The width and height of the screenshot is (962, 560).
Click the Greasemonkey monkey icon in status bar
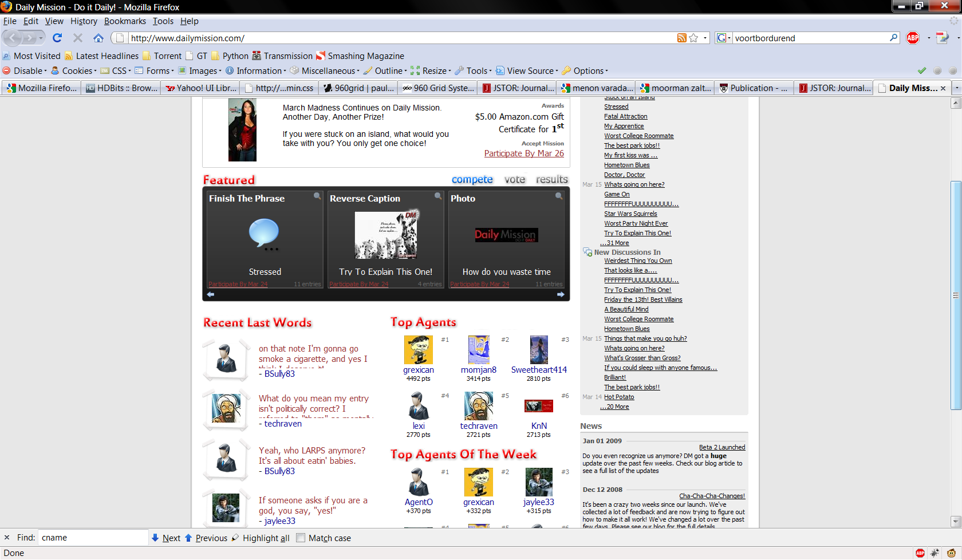click(x=951, y=553)
